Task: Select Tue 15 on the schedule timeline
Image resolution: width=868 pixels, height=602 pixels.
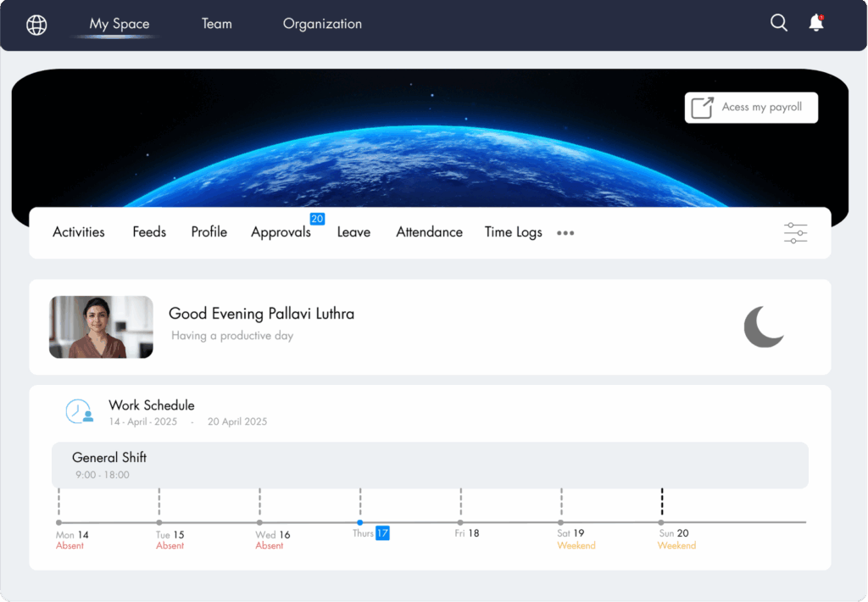Action: (x=170, y=535)
